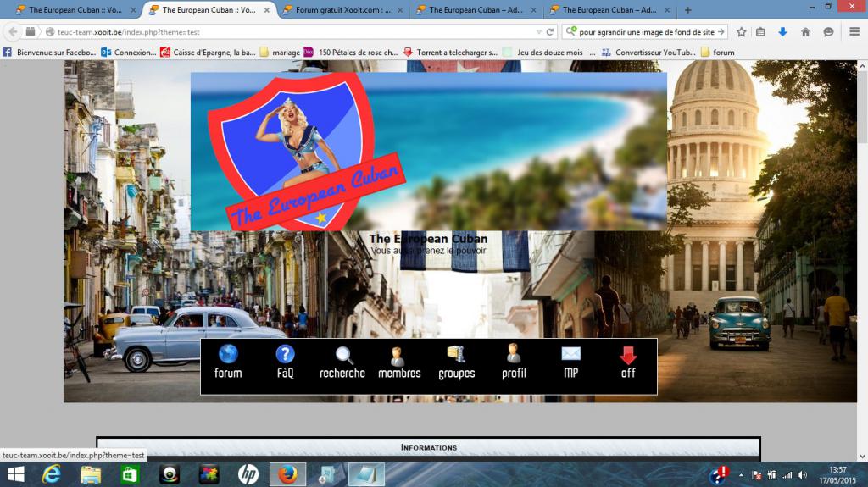Open the Caisse d'Epargne bookmark
This screenshot has height=487, width=868.
pos(208,53)
